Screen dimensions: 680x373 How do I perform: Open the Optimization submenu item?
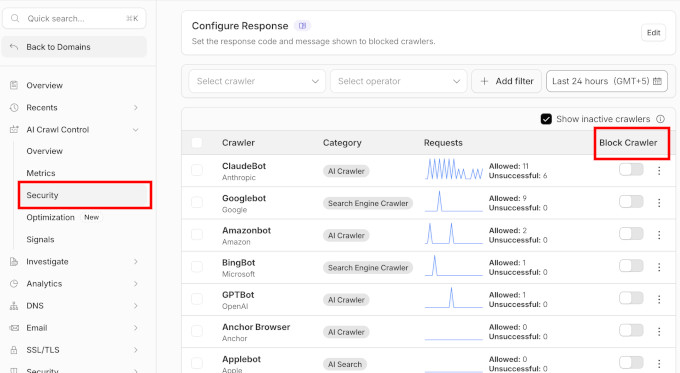pyautogui.click(x=50, y=217)
